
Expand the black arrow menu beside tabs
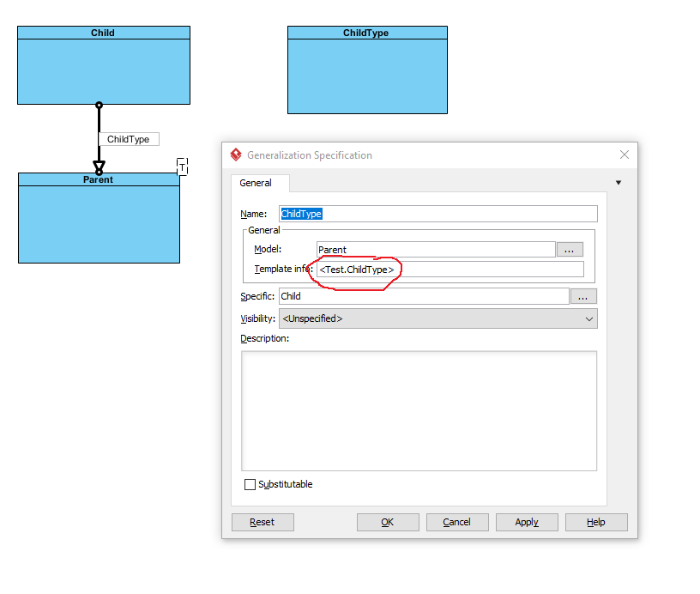pyautogui.click(x=619, y=183)
